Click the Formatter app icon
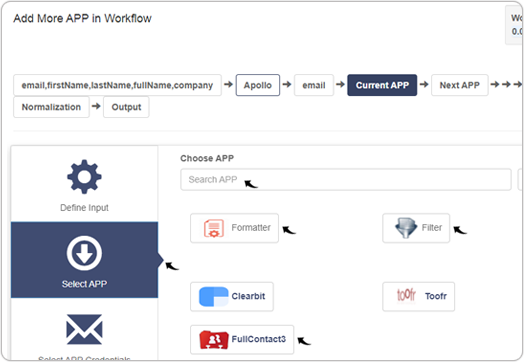The image size is (524, 362). click(214, 228)
